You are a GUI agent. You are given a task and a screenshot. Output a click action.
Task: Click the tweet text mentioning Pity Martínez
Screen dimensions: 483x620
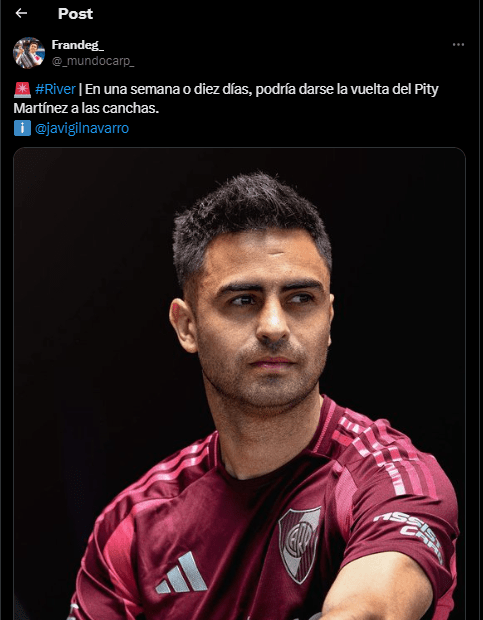pos(226,99)
